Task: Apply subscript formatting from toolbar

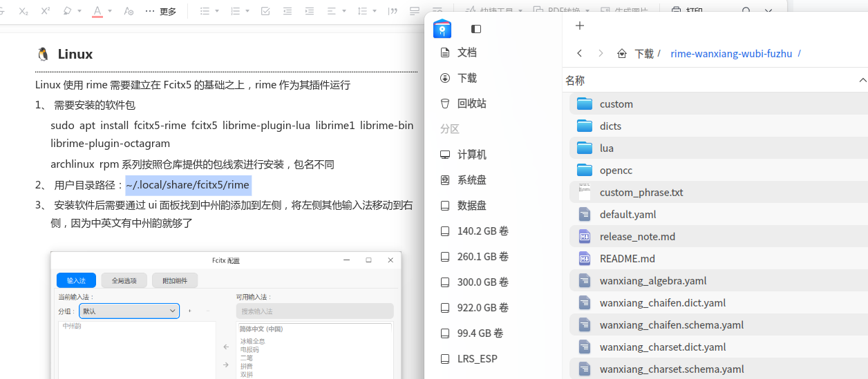Action: 23,11
